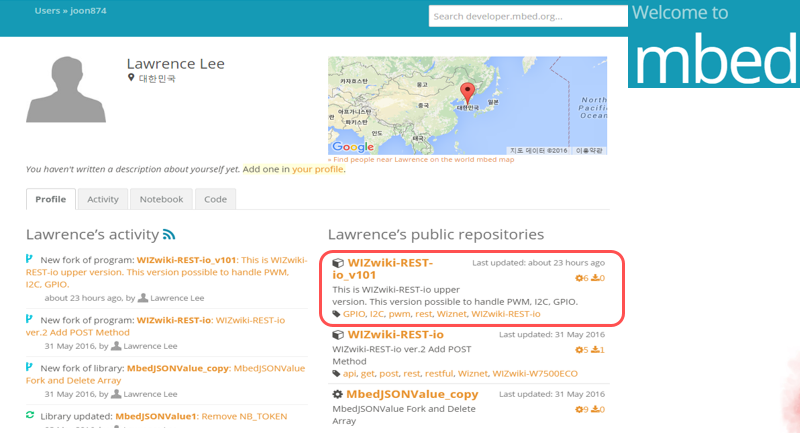This screenshot has width=800, height=433.
Task: Click the library gear icon for MbedJSONValue_copy
Action: tap(337, 394)
